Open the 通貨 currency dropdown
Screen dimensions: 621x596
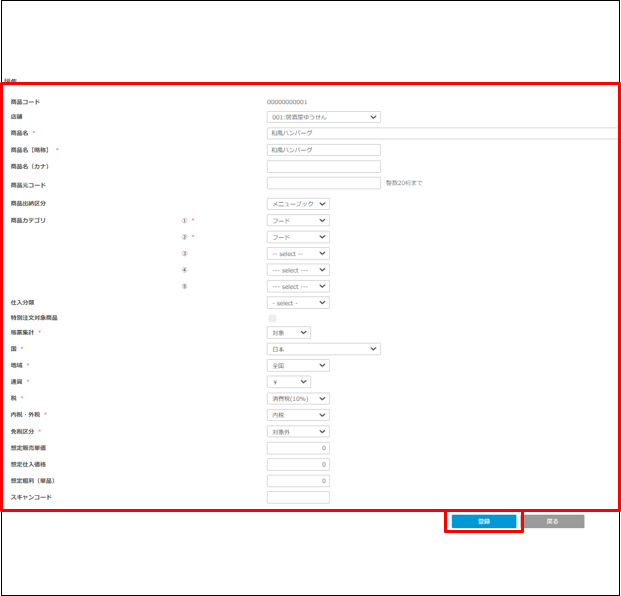point(289,382)
